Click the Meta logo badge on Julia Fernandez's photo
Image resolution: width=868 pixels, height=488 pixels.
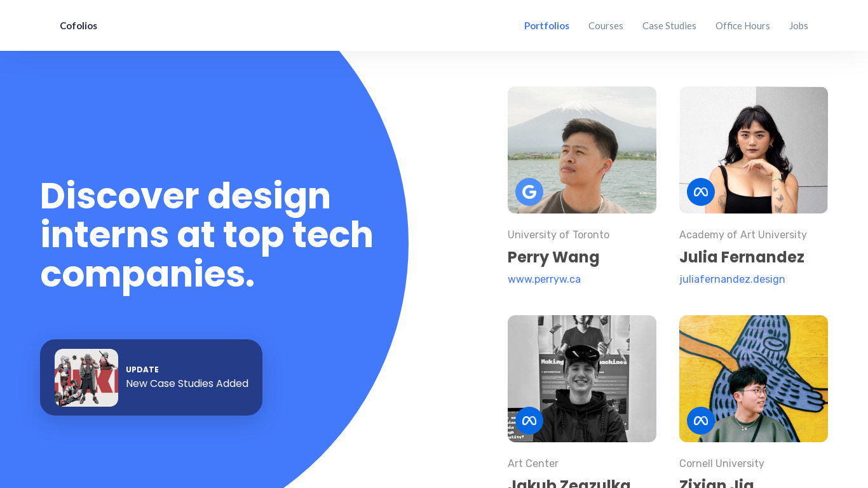(x=701, y=192)
